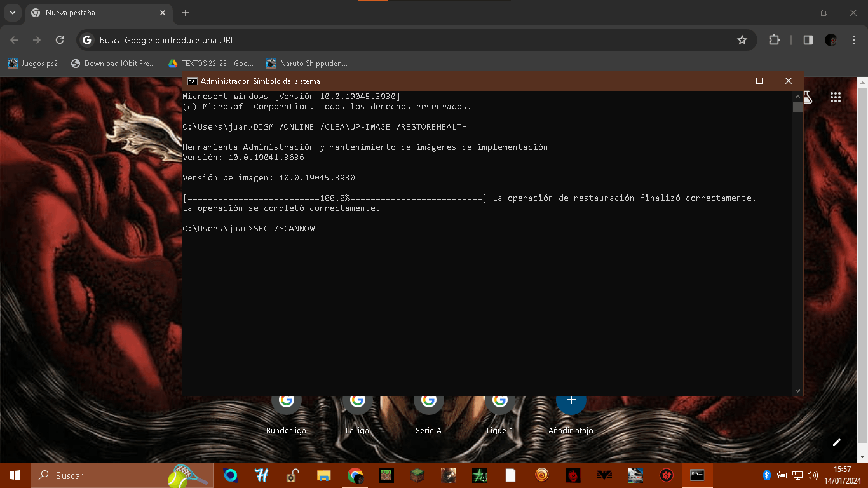868x488 pixels.
Task: Open the volume tray icon
Action: coord(813,475)
